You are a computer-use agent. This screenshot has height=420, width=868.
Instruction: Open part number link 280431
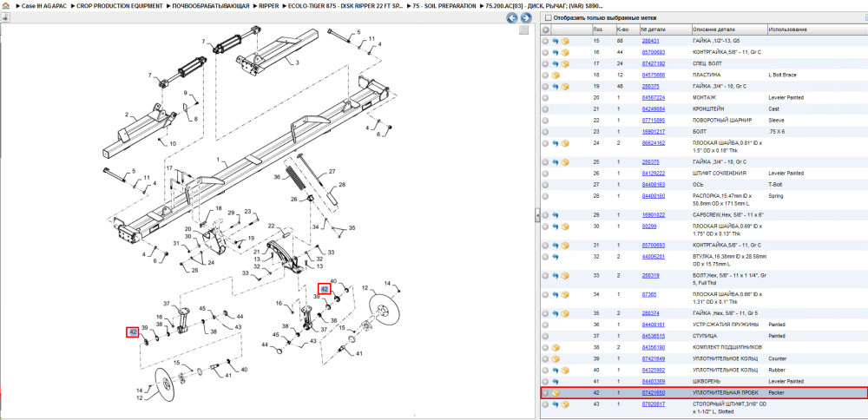[650, 41]
